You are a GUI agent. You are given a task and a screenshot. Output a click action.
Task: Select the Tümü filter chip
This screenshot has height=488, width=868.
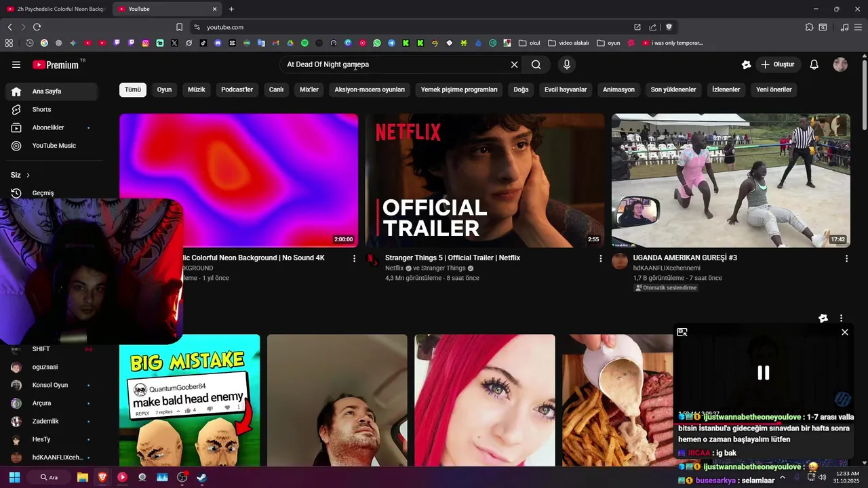click(133, 89)
